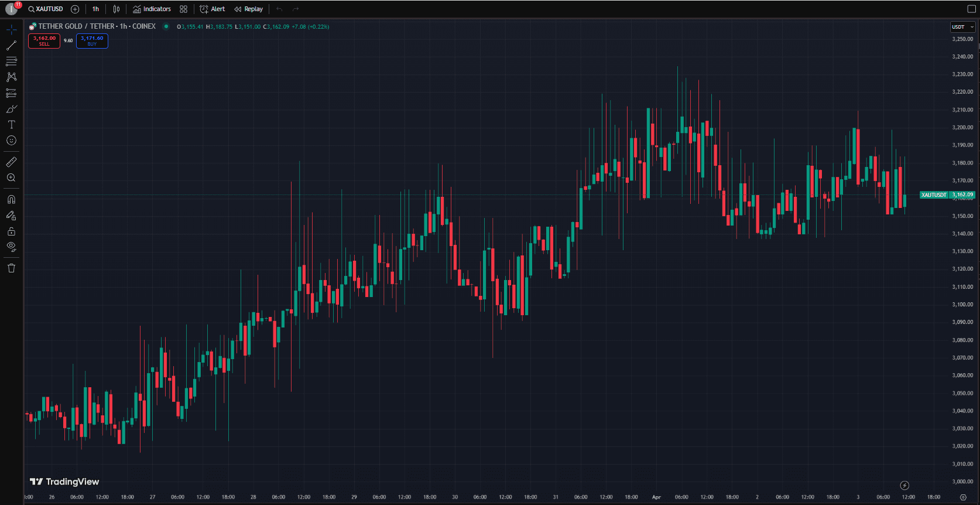This screenshot has height=505, width=980.
Task: Click the OHLC close value C3,162.09
Action: click(276, 27)
